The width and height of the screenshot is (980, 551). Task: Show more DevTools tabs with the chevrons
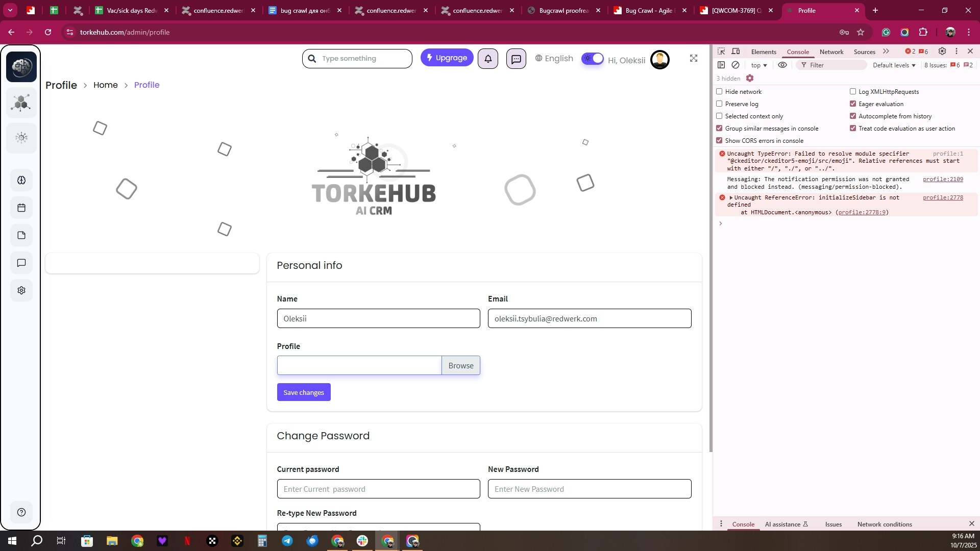point(886,52)
